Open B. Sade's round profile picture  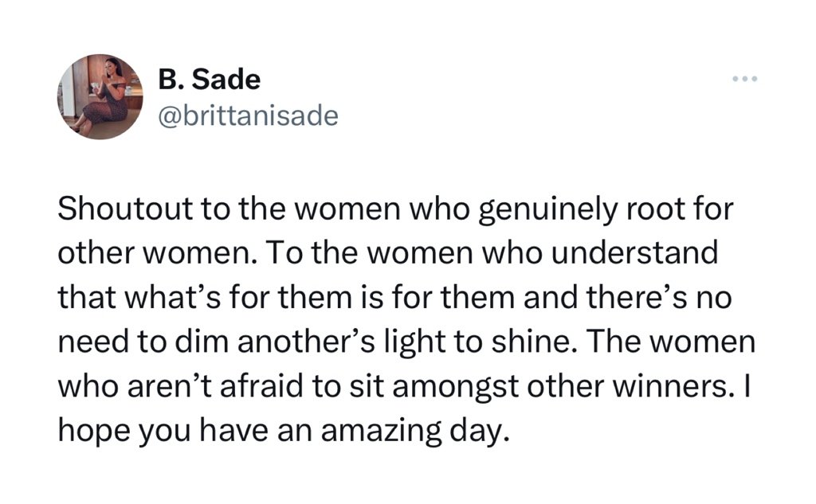tap(100, 97)
